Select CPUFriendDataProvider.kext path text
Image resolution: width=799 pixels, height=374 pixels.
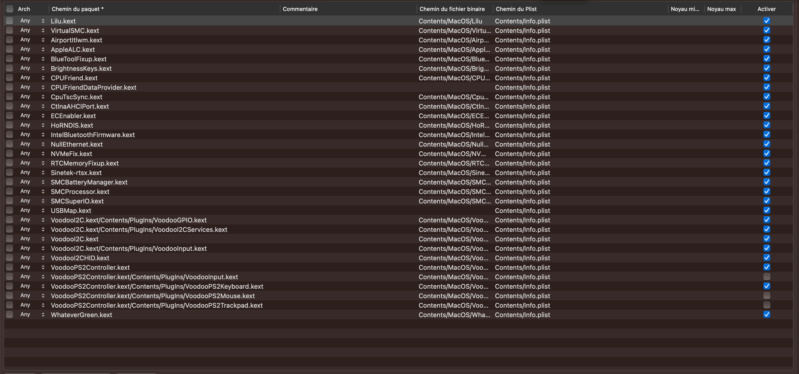[93, 88]
